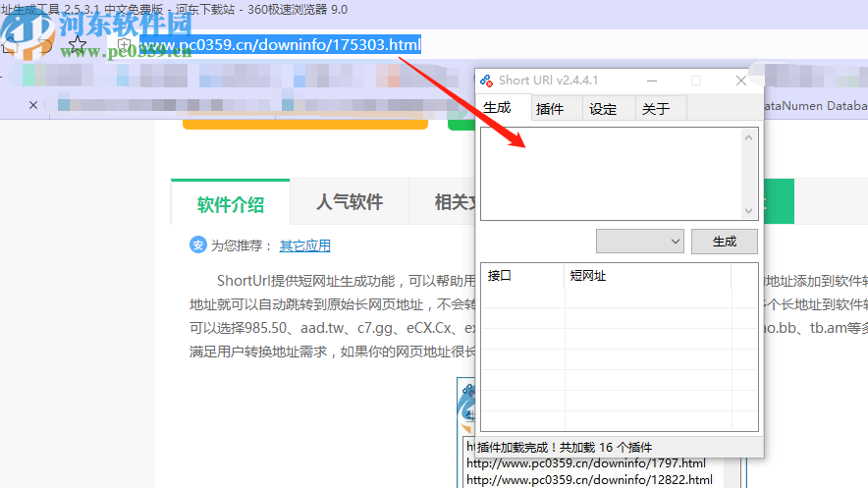Click the page icon beside address bar
Screen dimensions: 868x488
(125, 44)
